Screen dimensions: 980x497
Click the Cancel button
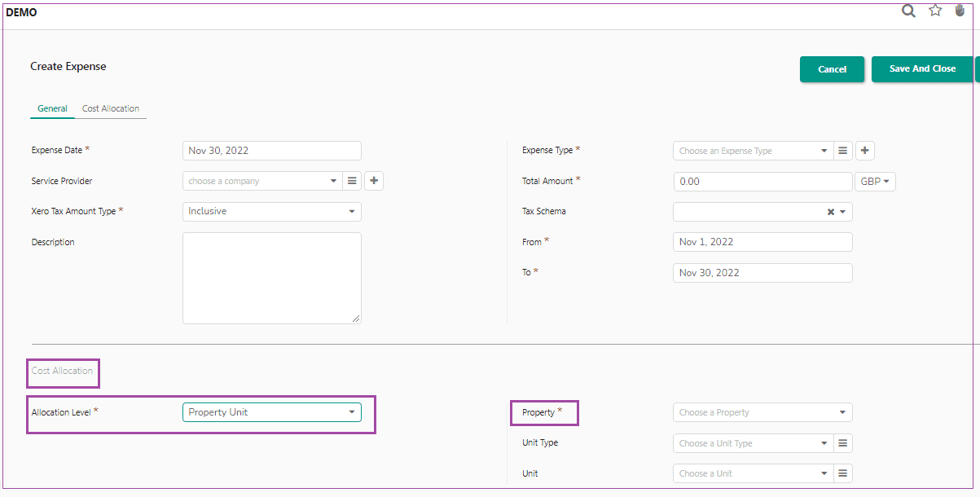832,69
